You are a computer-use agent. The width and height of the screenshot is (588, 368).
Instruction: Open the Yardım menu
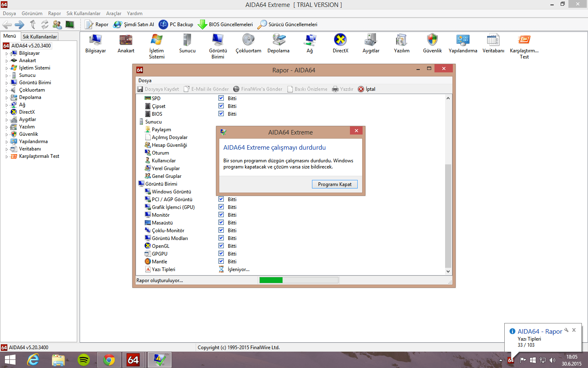(x=135, y=13)
